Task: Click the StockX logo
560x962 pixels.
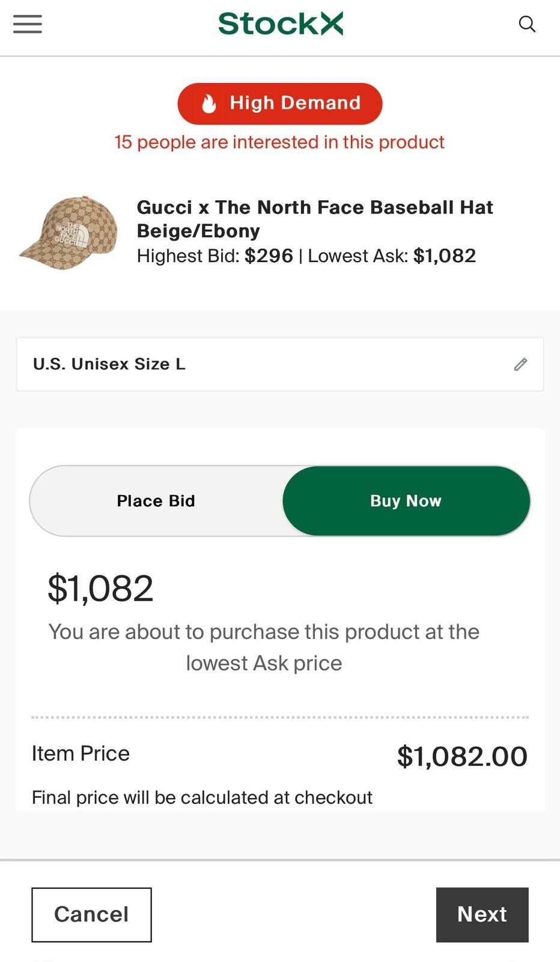Action: point(280,24)
